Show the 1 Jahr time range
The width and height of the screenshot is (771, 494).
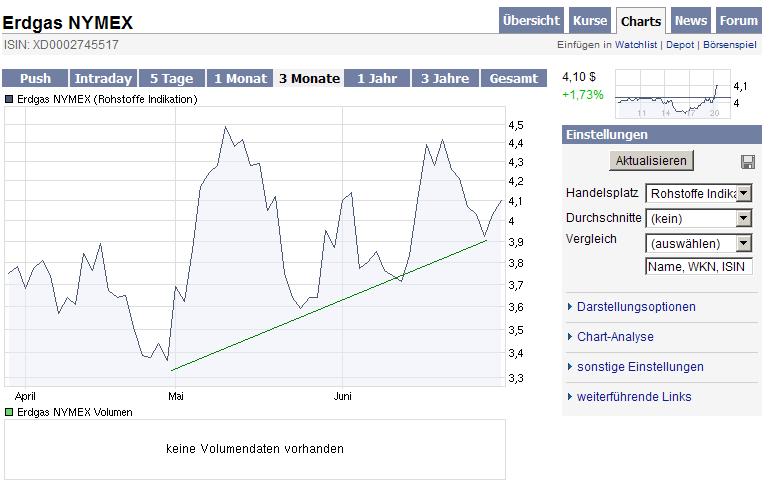click(x=377, y=78)
